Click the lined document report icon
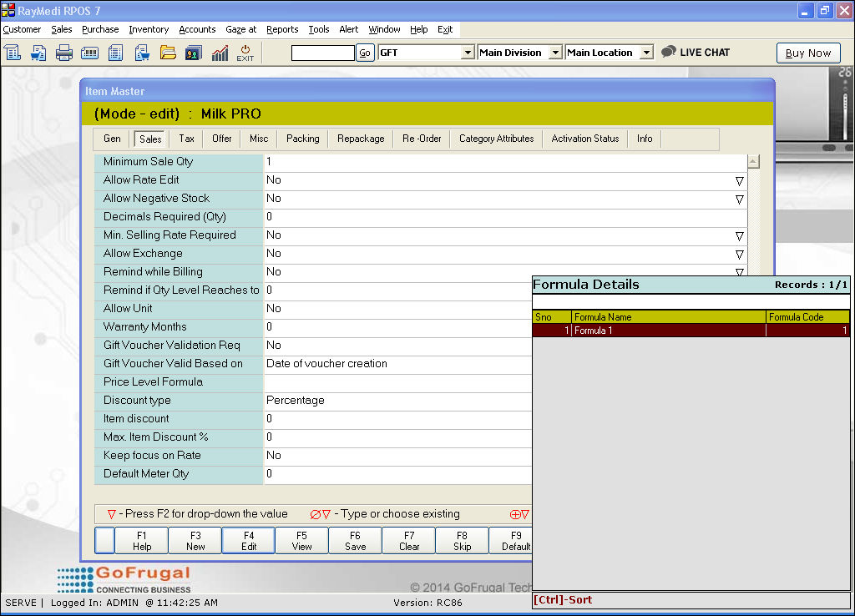 pos(115,53)
